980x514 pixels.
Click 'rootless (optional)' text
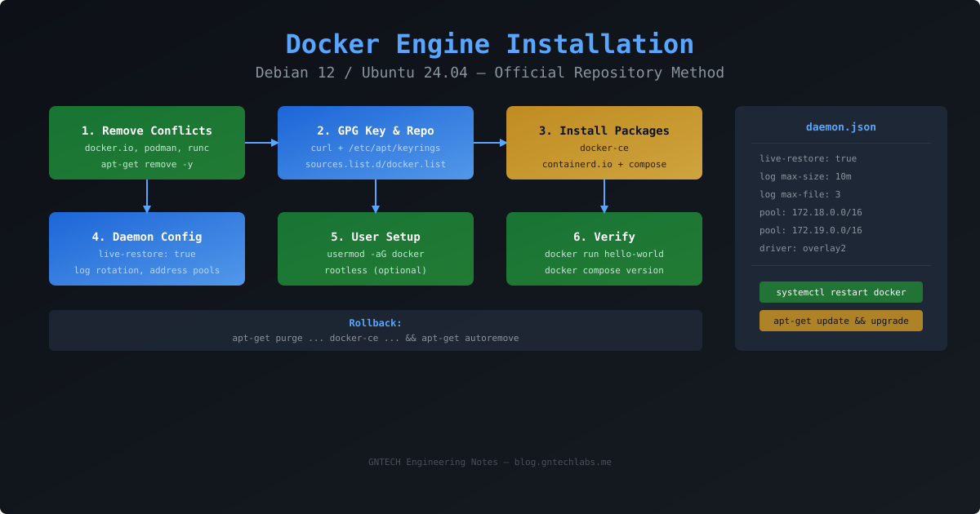pyautogui.click(x=376, y=270)
